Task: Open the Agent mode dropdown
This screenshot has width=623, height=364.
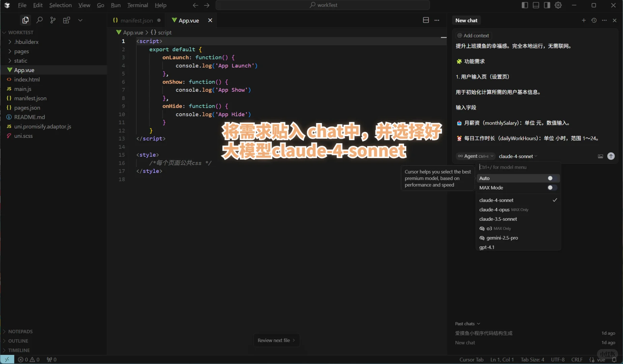Action: (475, 156)
